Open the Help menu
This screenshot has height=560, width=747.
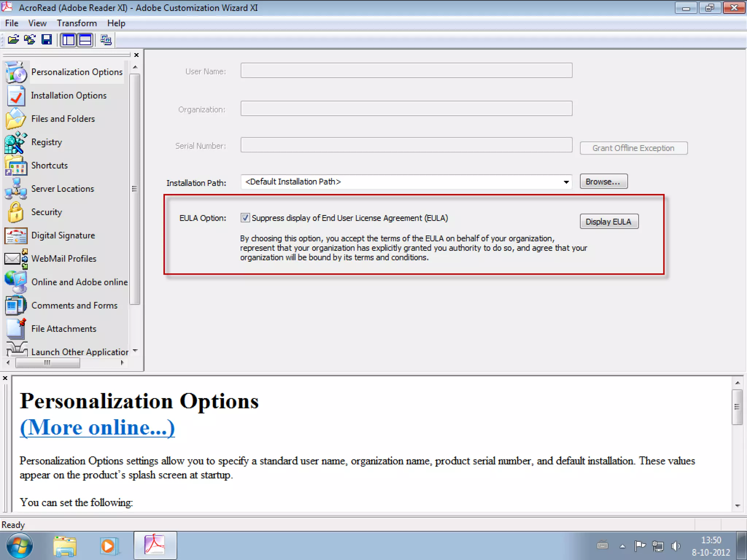tap(116, 23)
